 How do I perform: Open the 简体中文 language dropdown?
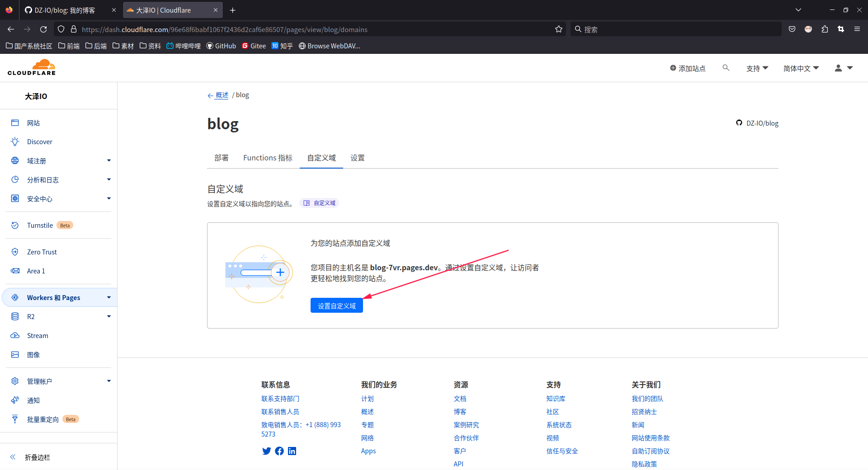(800, 68)
